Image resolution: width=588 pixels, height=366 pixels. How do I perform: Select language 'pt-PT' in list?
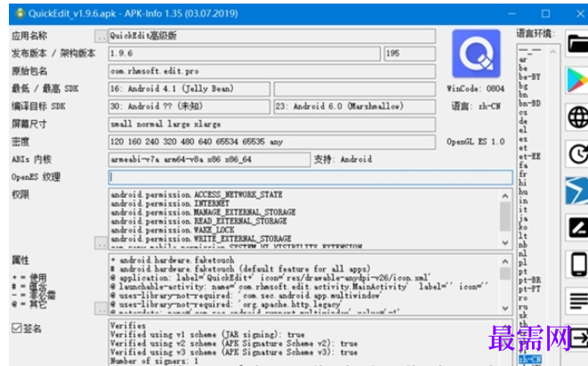[x=529, y=289]
